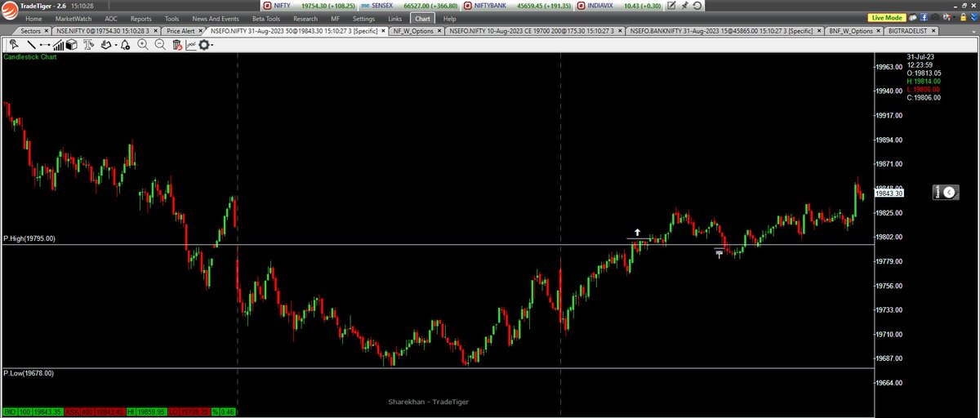Viewport: 980px width, 418px height.
Task: Open the Reports menu
Action: [141, 18]
